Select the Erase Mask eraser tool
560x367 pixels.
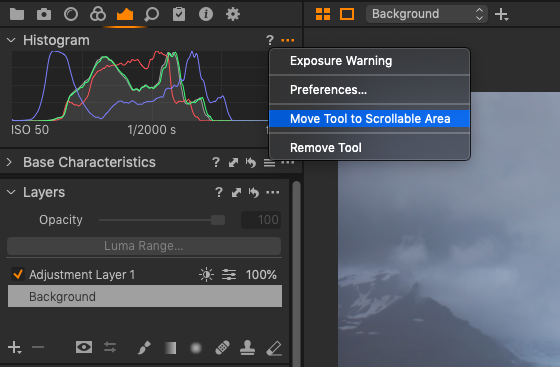tap(274, 348)
